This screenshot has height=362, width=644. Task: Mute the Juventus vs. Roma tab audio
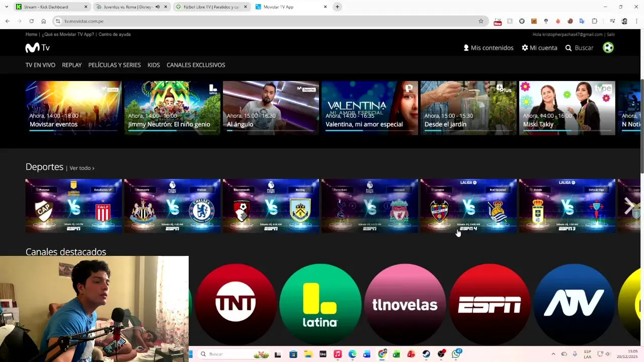157,7
